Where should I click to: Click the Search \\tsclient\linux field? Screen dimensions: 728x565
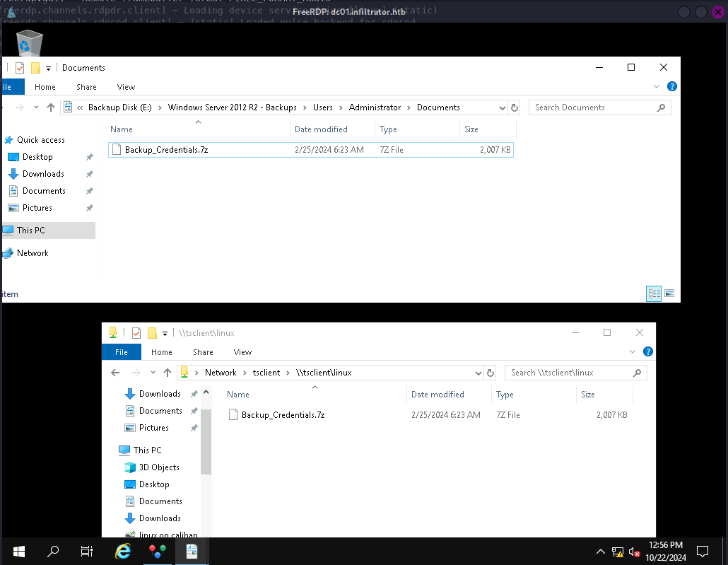tap(576, 373)
